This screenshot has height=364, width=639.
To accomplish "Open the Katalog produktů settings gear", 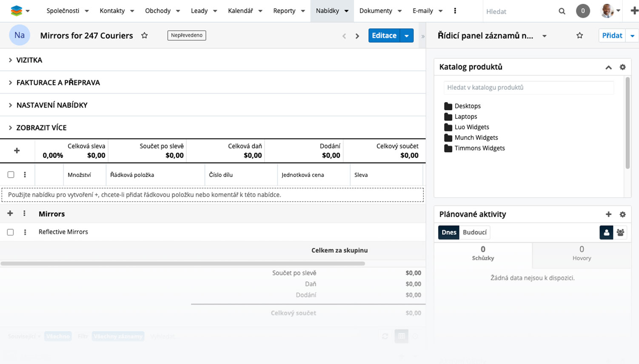I will [622, 67].
